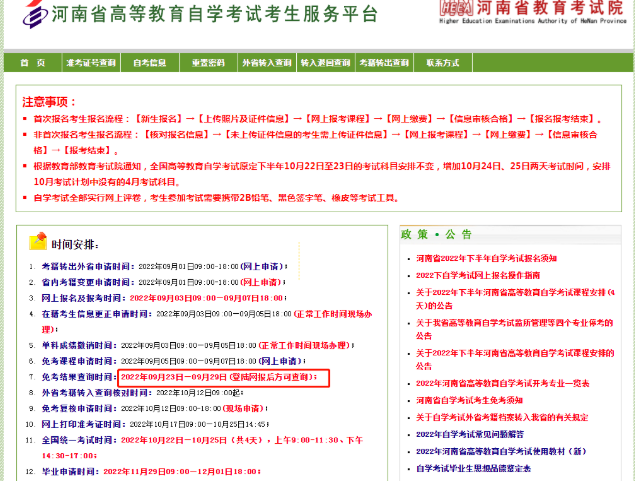Open the 准考证号查询 menu item
The width and height of the screenshot is (635, 481).
point(91,63)
